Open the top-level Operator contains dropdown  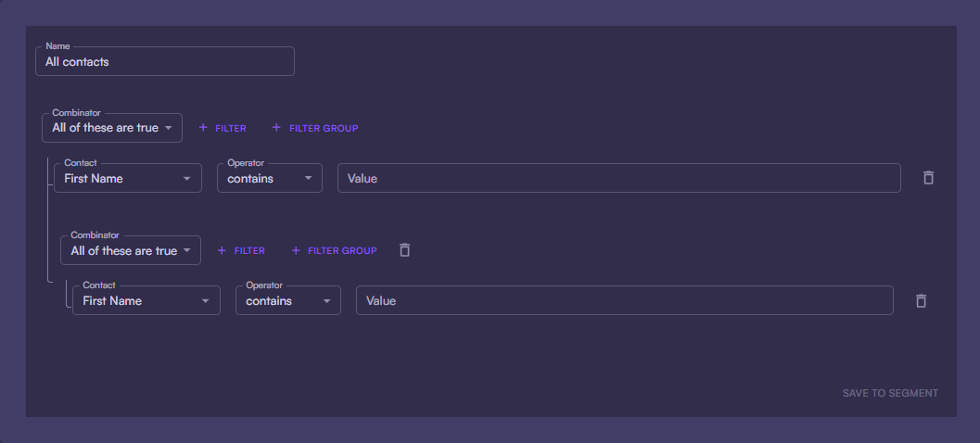[x=269, y=178]
